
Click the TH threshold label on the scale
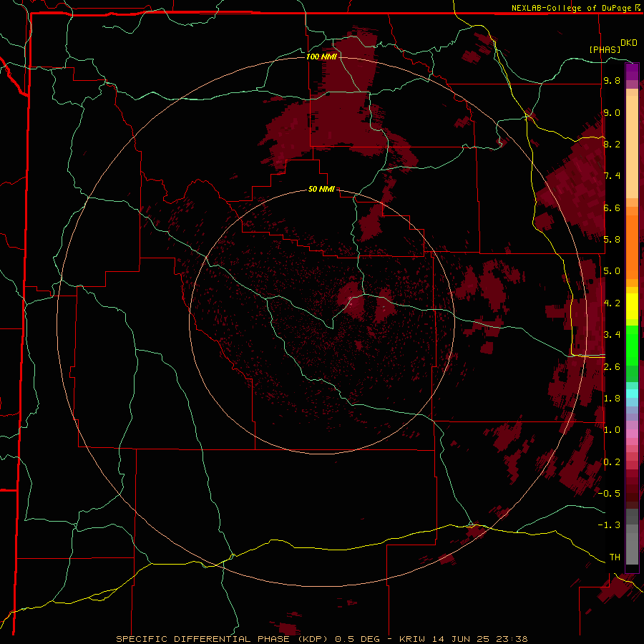615,557
